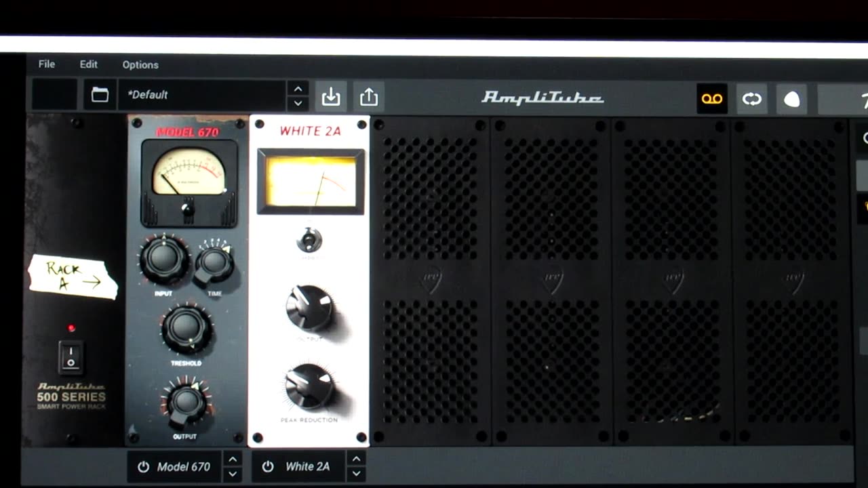The height and width of the screenshot is (488, 868).
Task: Open the preset browser folder icon
Action: tap(100, 95)
